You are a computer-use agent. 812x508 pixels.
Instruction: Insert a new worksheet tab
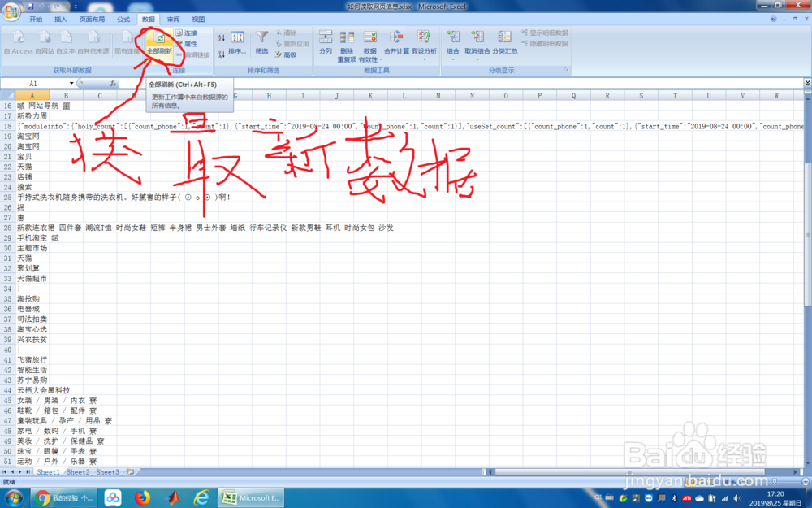pos(131,472)
